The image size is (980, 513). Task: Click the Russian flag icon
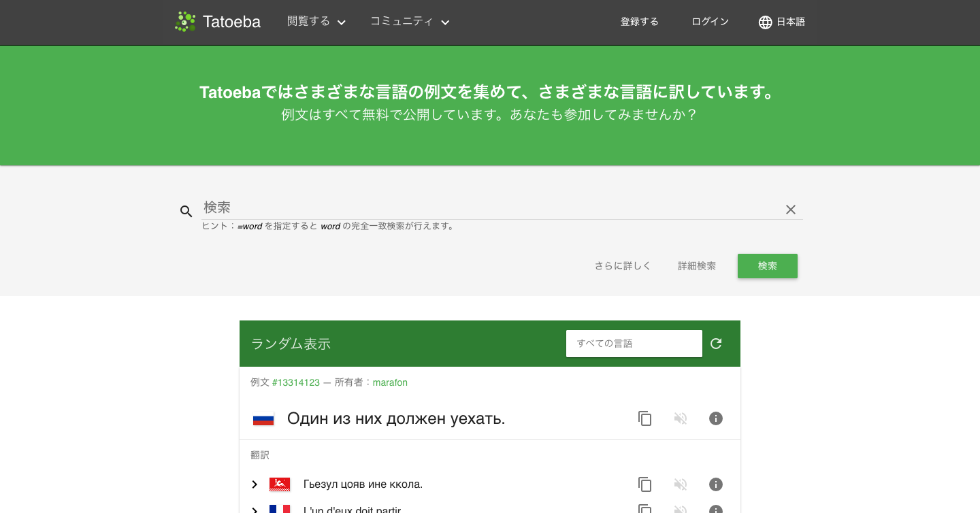[263, 419]
